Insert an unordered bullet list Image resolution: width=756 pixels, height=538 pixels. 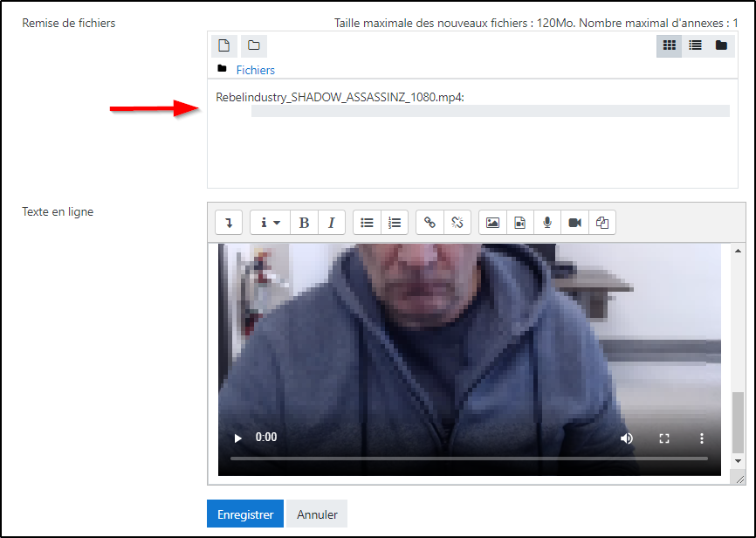(368, 223)
